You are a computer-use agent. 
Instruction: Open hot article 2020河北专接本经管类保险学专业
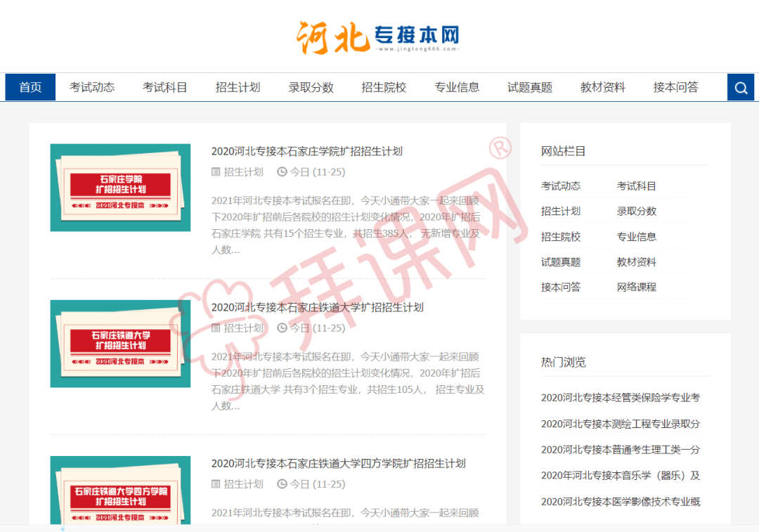[620, 398]
